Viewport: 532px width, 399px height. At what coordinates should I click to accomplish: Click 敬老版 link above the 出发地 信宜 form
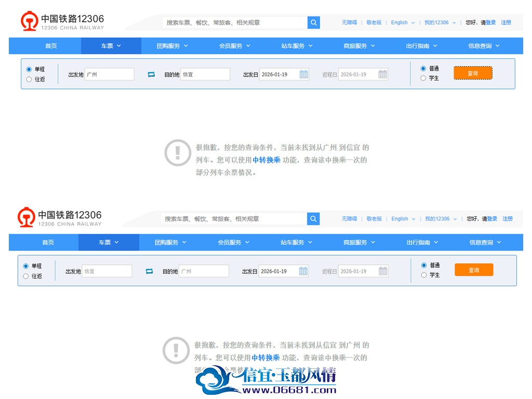(x=374, y=219)
